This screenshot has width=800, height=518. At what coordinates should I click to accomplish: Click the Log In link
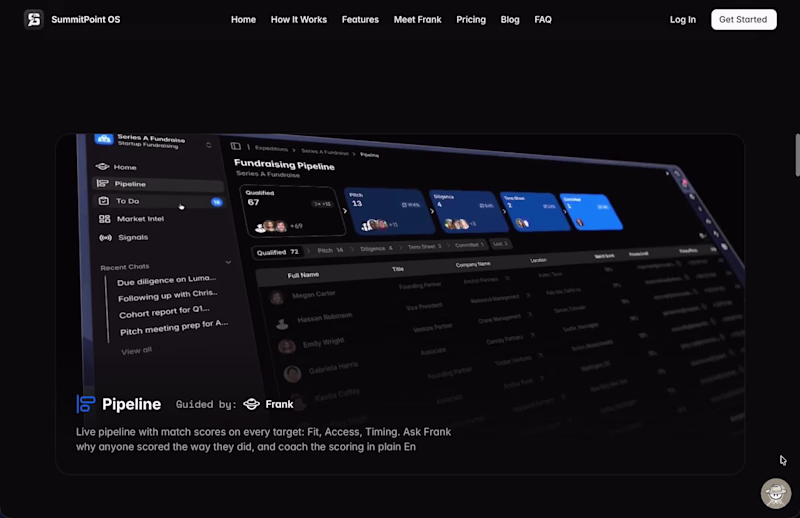click(x=683, y=19)
